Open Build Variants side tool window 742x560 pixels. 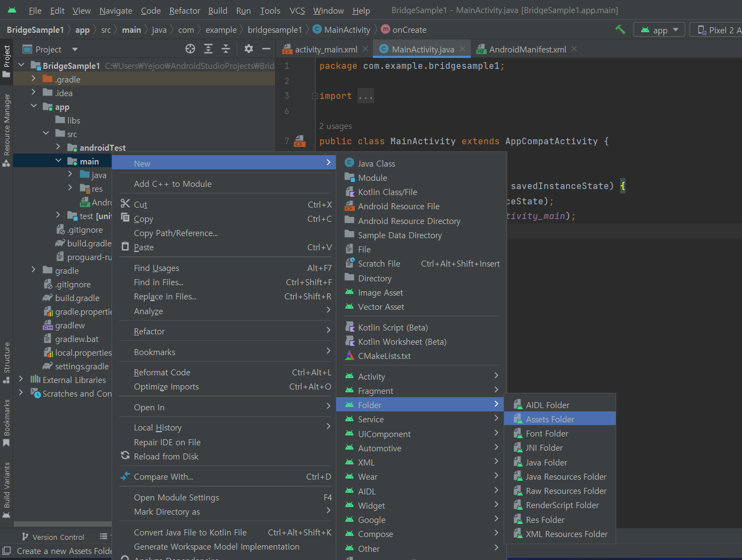tap(7, 490)
